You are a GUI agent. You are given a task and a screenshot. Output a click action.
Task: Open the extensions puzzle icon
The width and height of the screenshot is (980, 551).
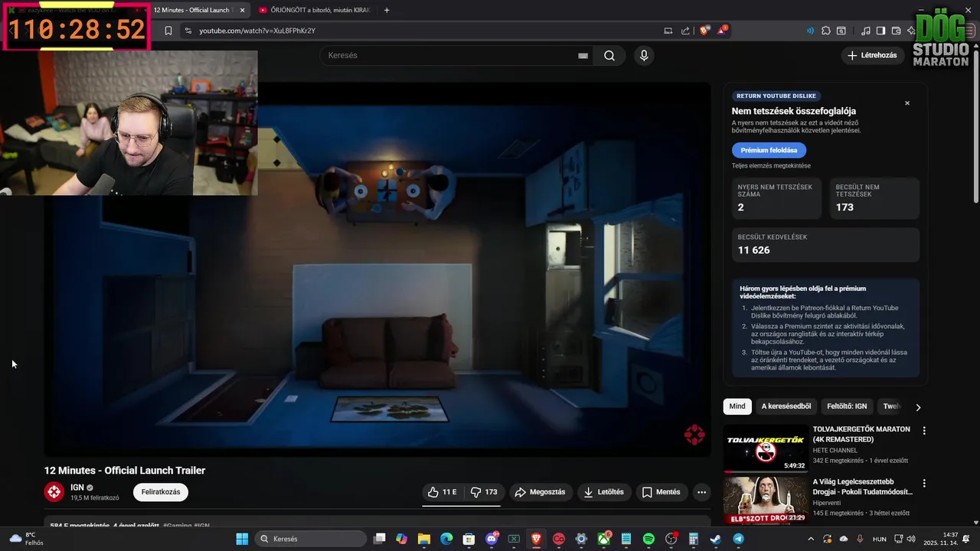click(x=826, y=31)
